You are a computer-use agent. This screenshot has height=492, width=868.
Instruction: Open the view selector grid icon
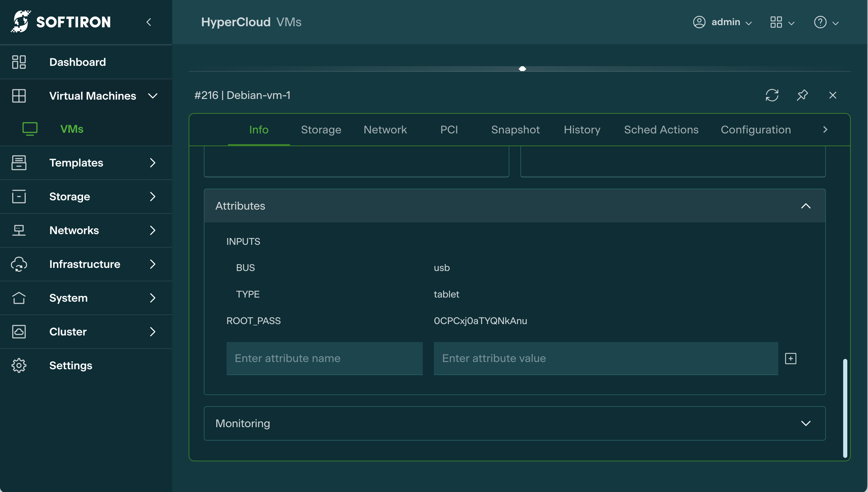click(781, 22)
